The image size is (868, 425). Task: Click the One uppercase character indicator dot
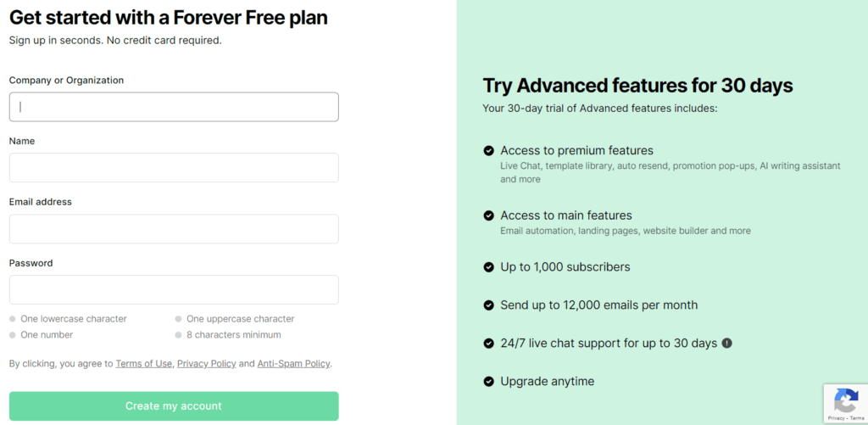pyautogui.click(x=178, y=320)
